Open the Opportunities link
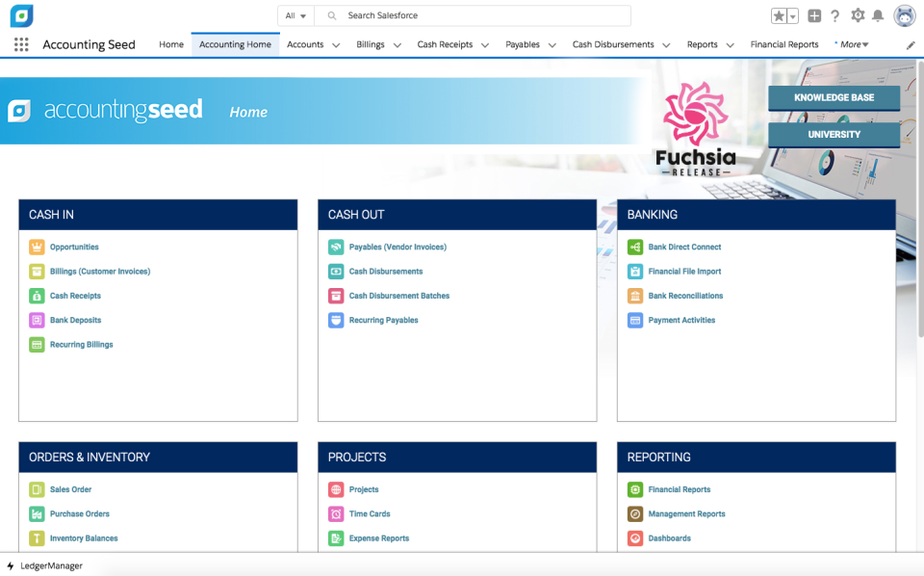 [74, 247]
